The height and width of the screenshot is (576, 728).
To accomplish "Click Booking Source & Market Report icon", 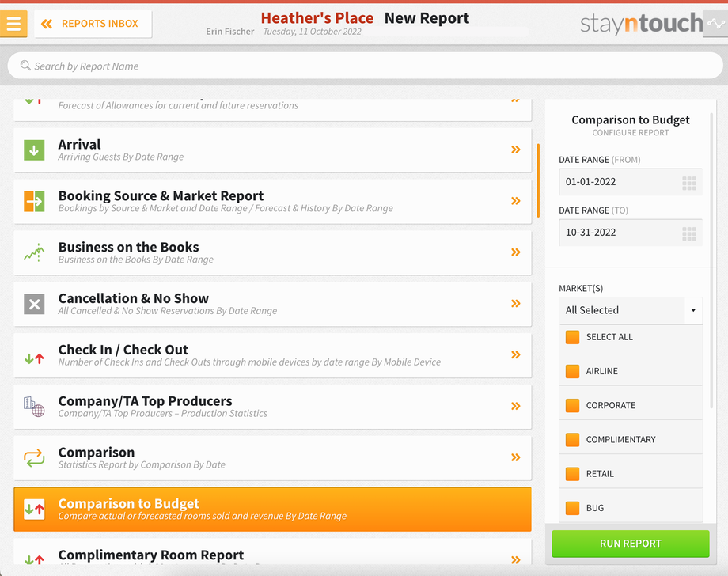I will tap(34, 202).
